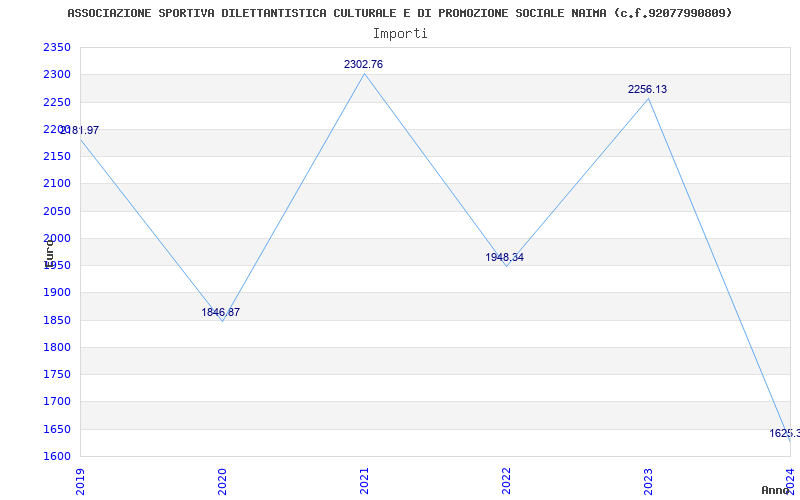Select the 'Importi' subtitle text

[400, 34]
